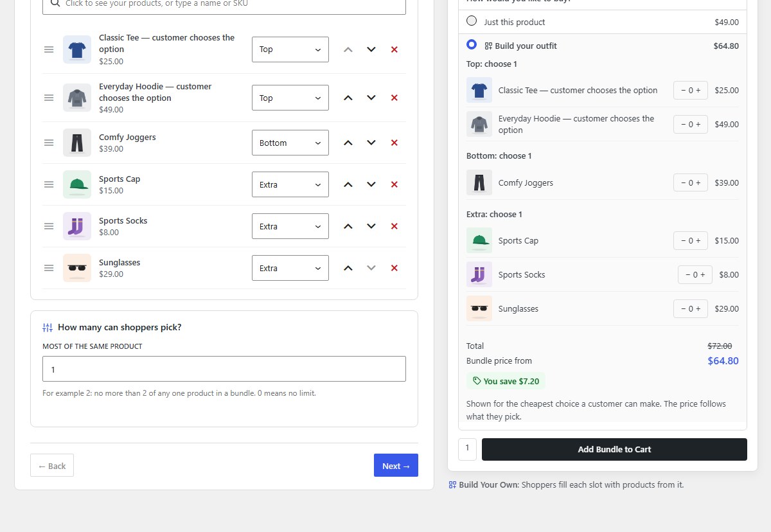This screenshot has width=771, height=532.
Task: Adjust Sports Socks quantity stepper in preview
Action: point(695,275)
